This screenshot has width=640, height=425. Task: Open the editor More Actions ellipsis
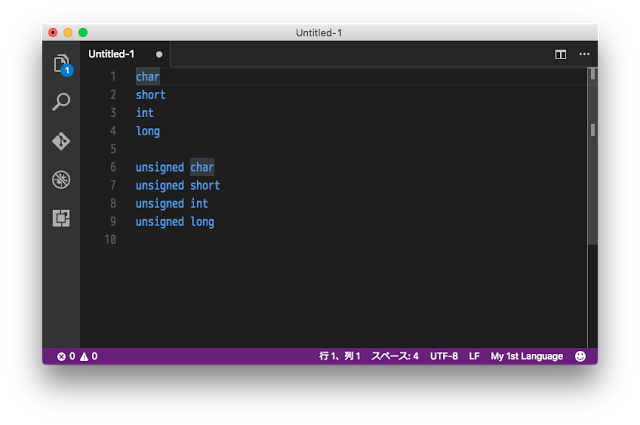(584, 54)
